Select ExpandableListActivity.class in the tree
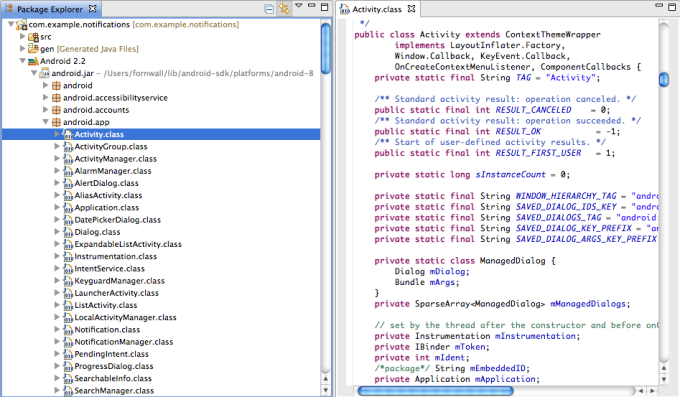Viewport: 680px width, 397px height. 128,244
